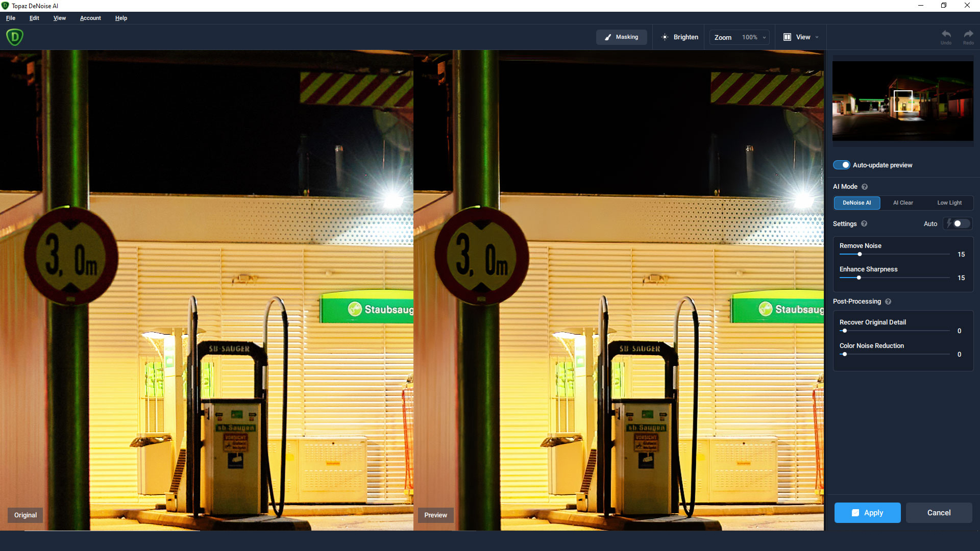Click the Cancel button
This screenshot has width=980, height=551.
coord(939,513)
